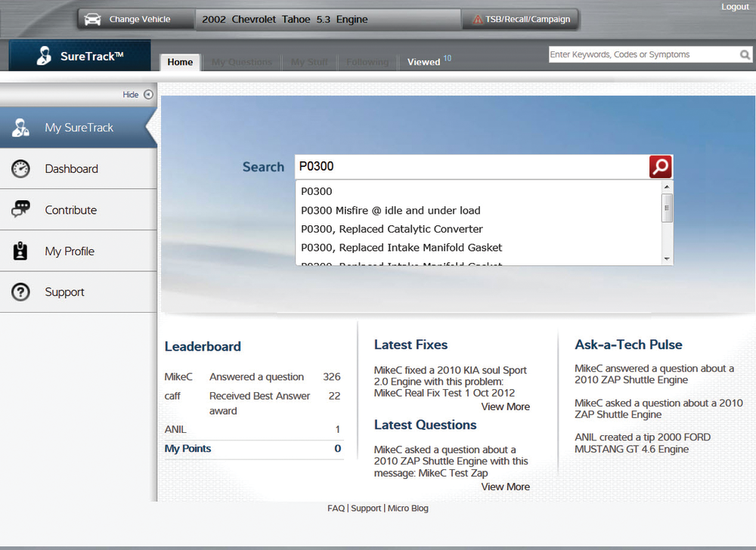This screenshot has height=550, width=756.
Task: Select P0300, Replaced Intake Manifold Gasket suggestion
Action: pyautogui.click(x=401, y=247)
